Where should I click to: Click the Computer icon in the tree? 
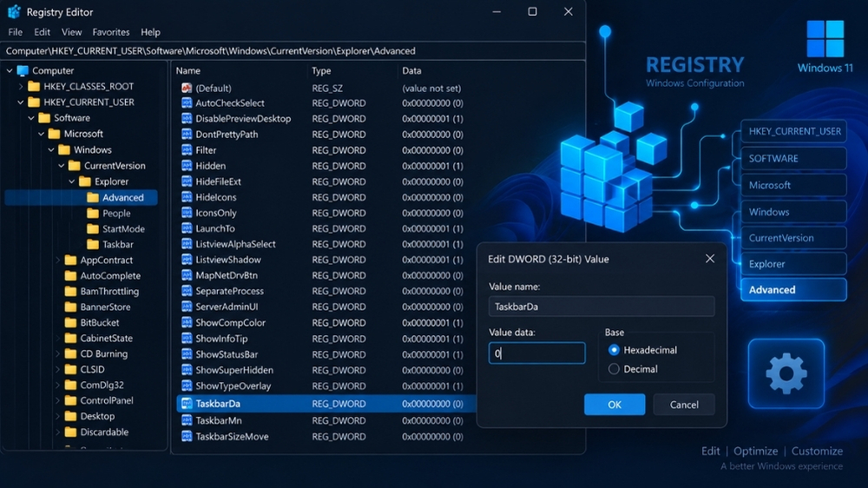coord(23,71)
